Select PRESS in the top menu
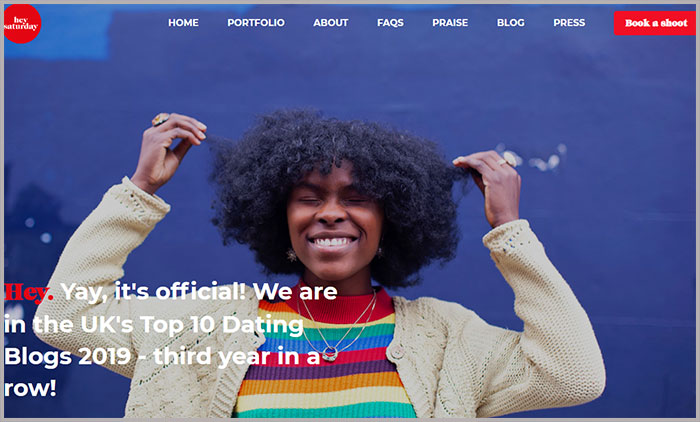700x422 pixels. point(568,23)
